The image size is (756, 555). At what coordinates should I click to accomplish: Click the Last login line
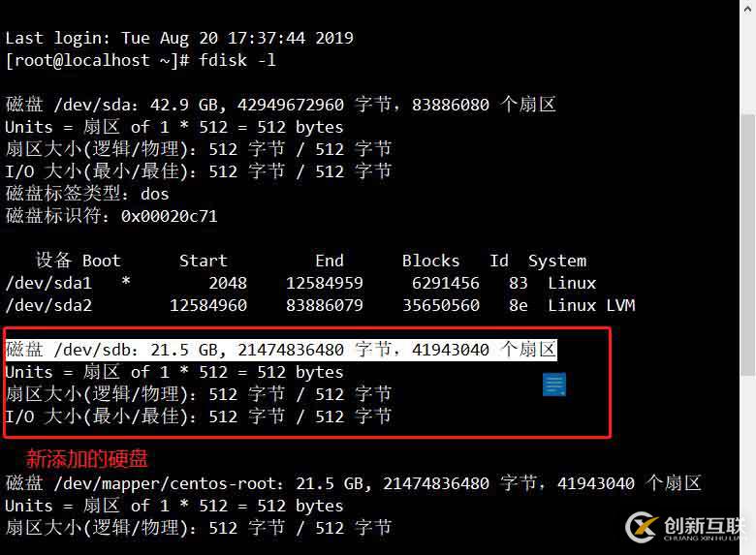(x=179, y=38)
